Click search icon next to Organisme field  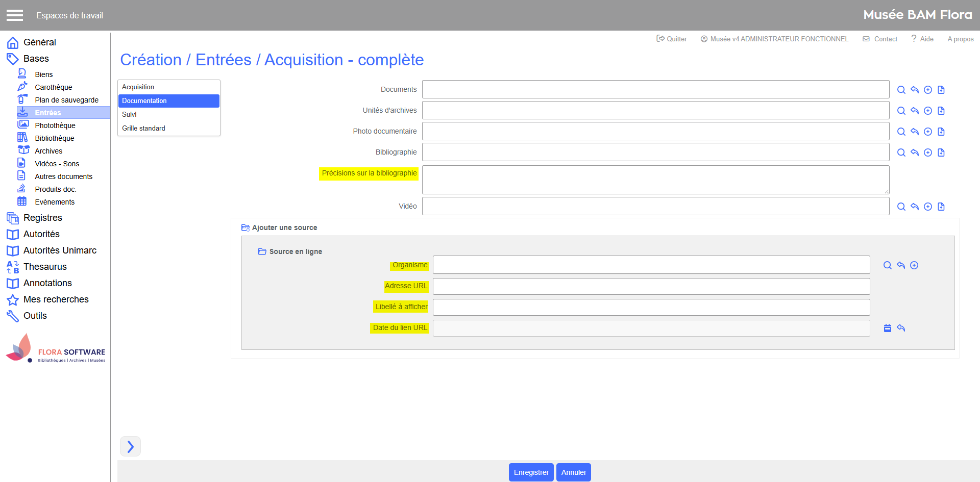pos(887,265)
